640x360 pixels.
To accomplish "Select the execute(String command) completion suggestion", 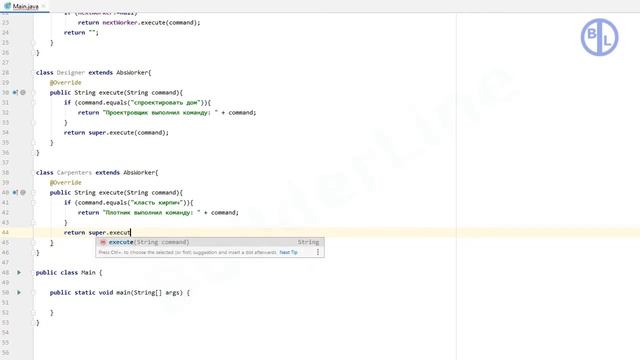I will [210, 242].
